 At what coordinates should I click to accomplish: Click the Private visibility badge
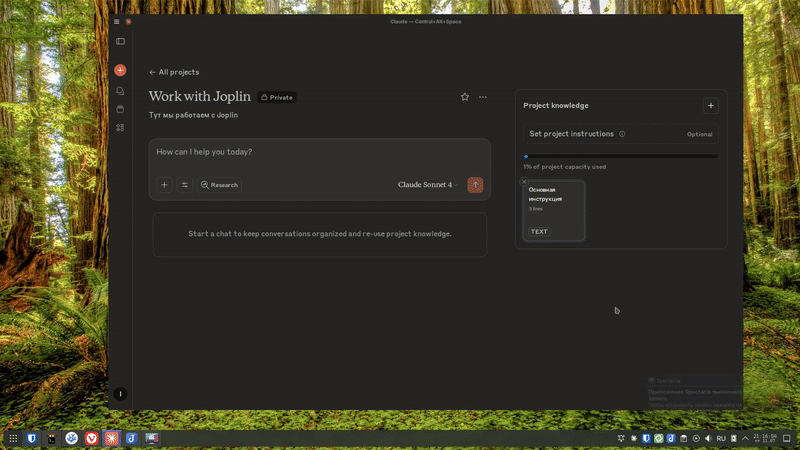click(x=277, y=97)
